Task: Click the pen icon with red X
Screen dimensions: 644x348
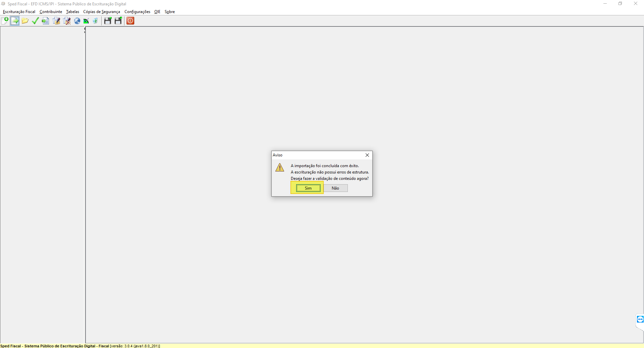Action: tap(67, 21)
